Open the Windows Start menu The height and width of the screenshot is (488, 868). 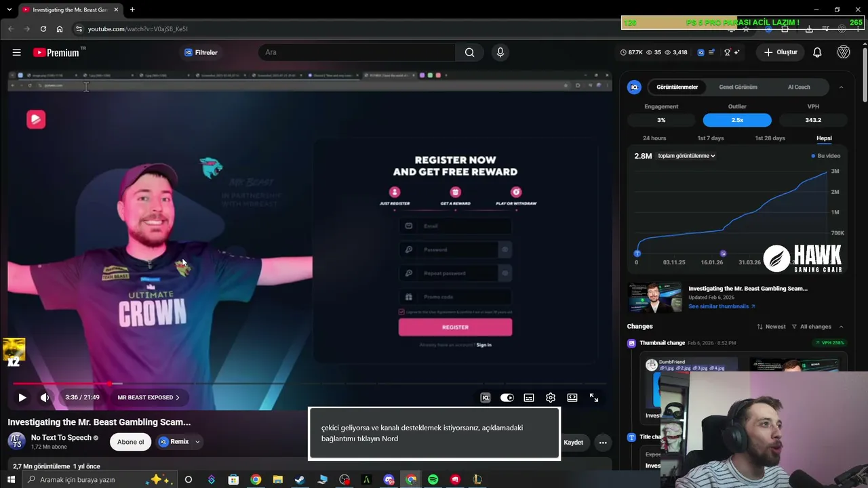click(x=12, y=479)
